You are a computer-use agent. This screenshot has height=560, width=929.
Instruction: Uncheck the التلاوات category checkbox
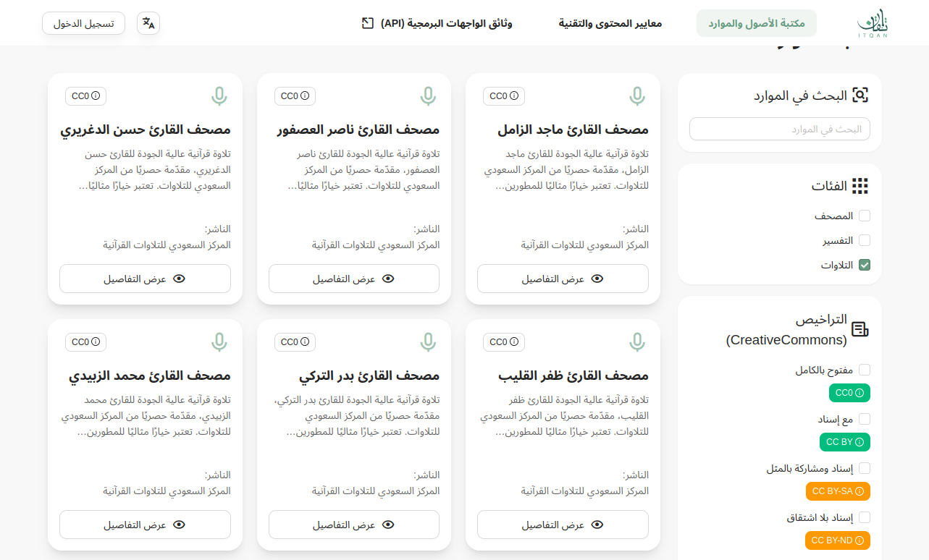point(865,265)
